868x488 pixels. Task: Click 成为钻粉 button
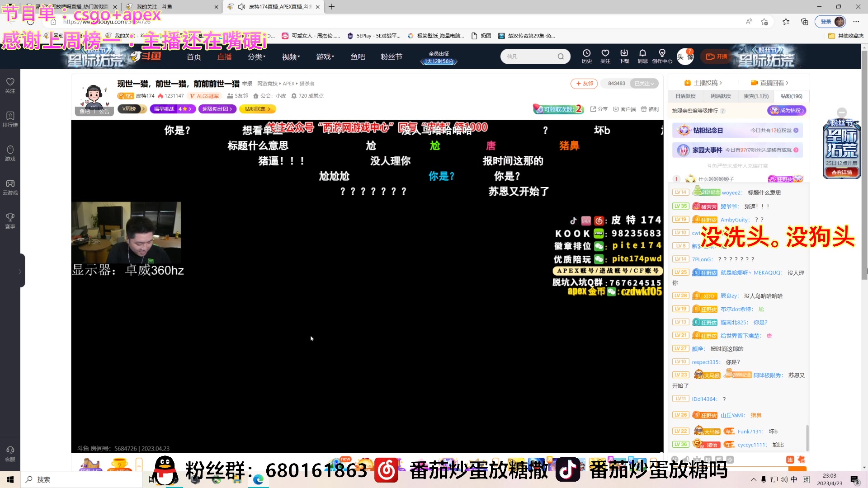tap(787, 110)
